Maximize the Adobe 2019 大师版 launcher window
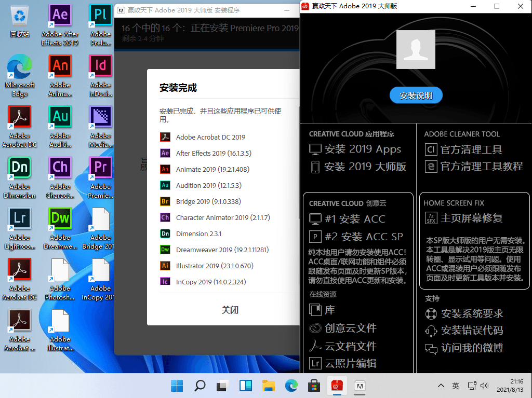Screen dimensions: 532x398 [x=497, y=6]
